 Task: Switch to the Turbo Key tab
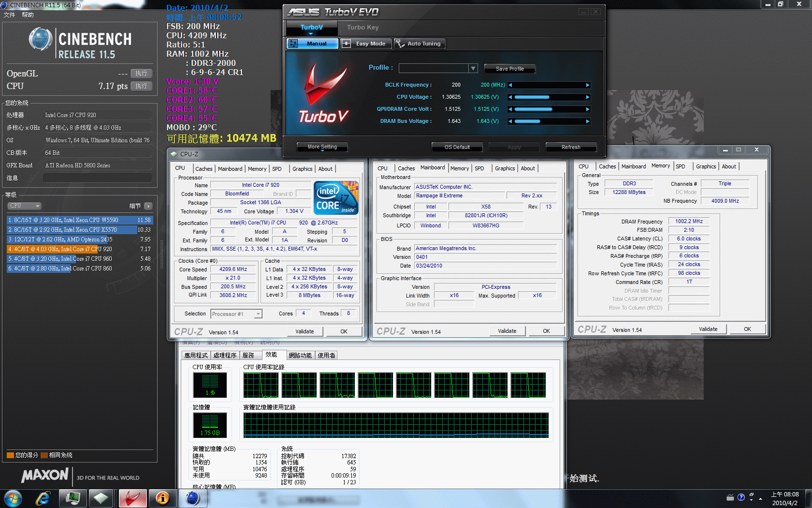[x=362, y=28]
